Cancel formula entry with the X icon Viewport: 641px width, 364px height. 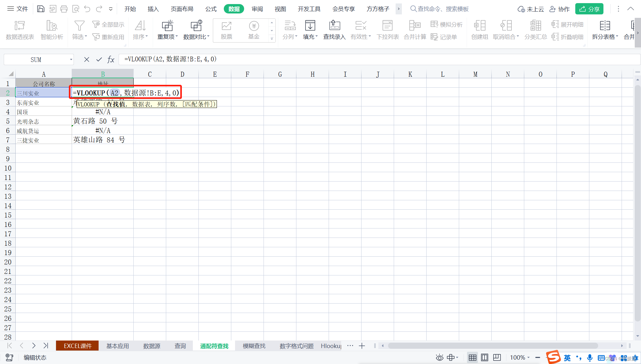87,59
